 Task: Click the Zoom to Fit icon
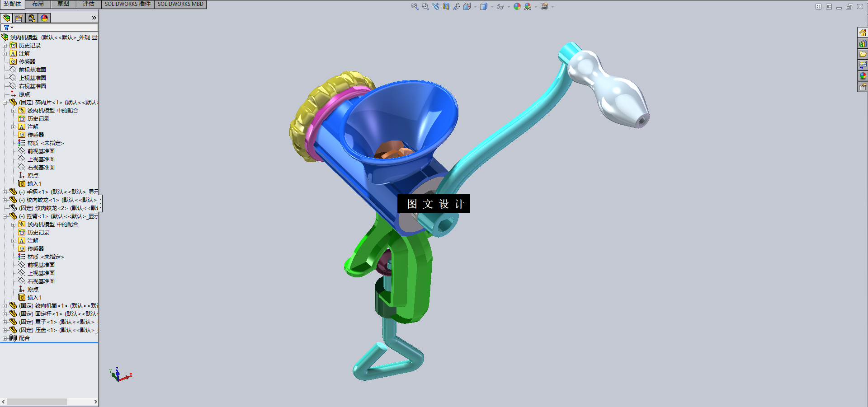415,6
